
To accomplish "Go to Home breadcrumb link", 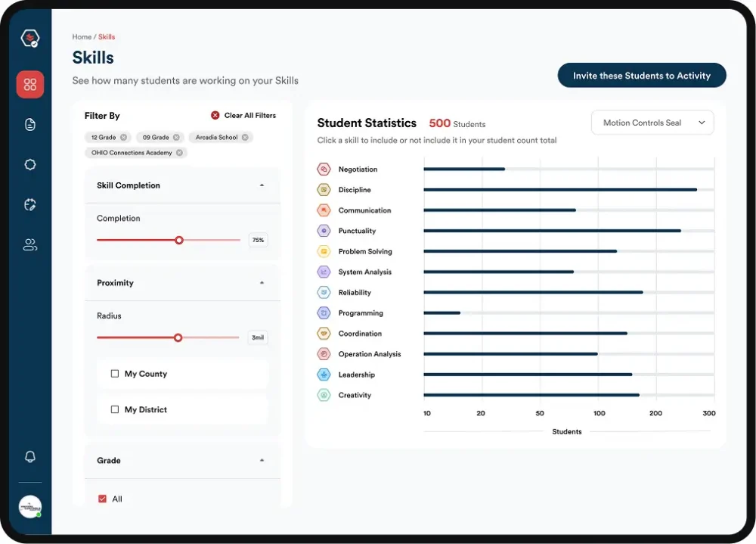I will [x=82, y=37].
